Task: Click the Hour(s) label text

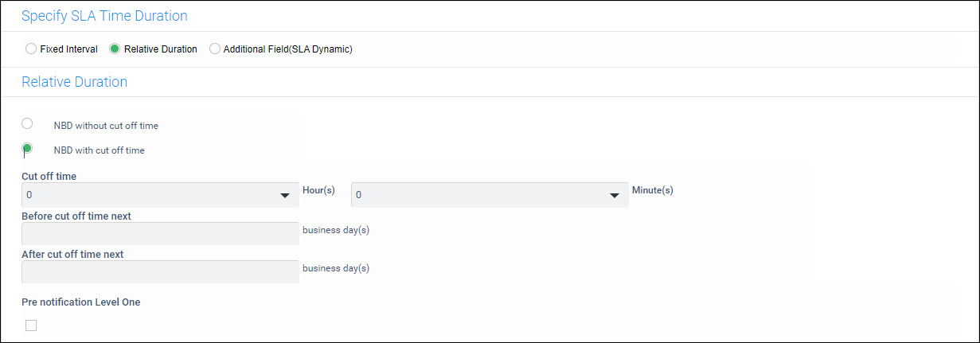Action: click(x=318, y=191)
